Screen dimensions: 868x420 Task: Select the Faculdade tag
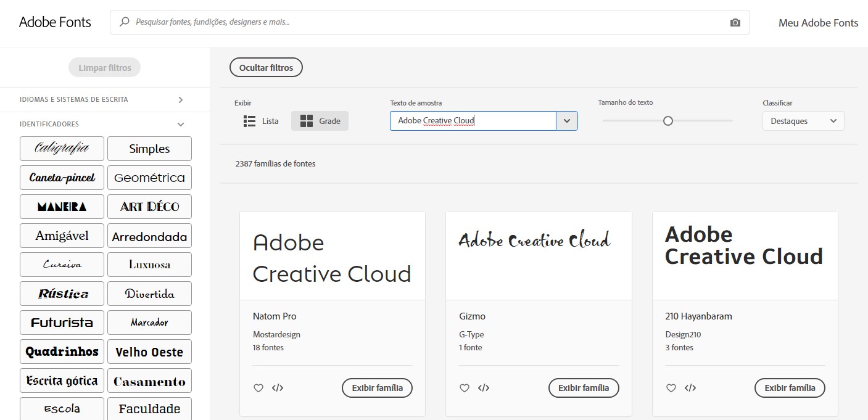tap(149, 409)
